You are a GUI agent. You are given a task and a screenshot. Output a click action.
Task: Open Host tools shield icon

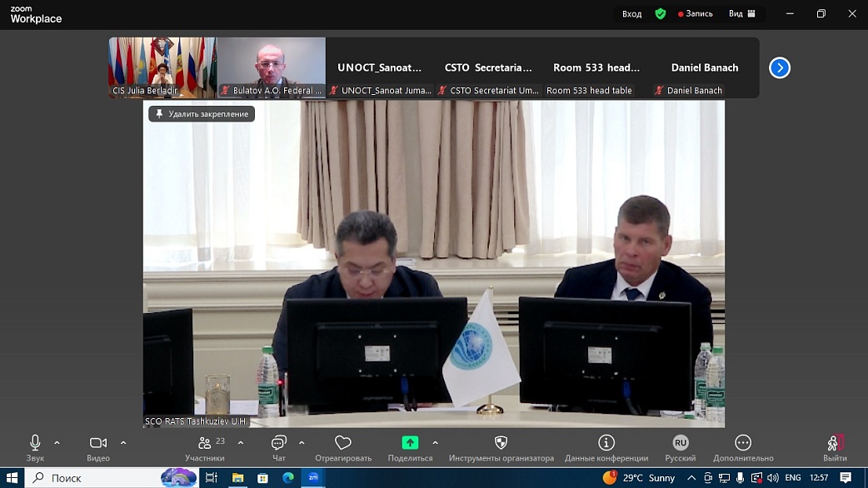click(x=501, y=443)
